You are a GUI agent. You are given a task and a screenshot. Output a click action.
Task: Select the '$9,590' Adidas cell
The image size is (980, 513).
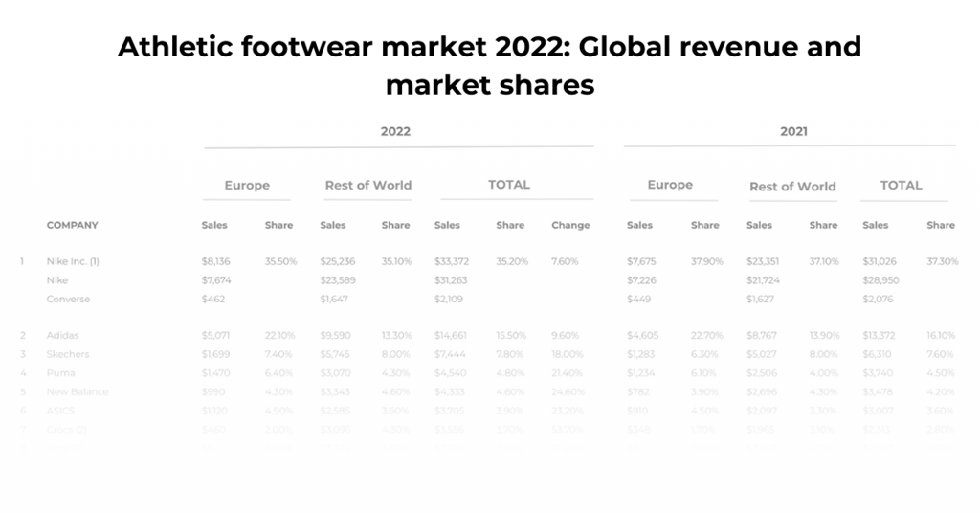336,335
